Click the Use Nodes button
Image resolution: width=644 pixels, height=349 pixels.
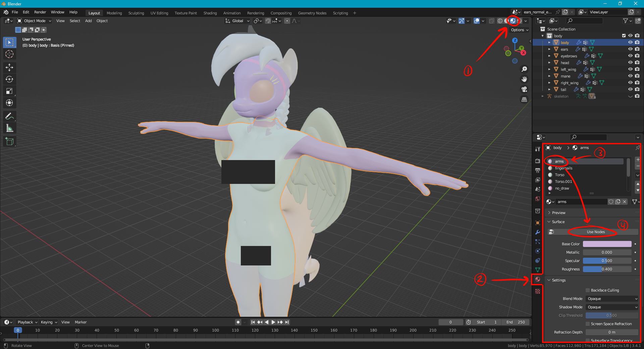click(x=596, y=232)
